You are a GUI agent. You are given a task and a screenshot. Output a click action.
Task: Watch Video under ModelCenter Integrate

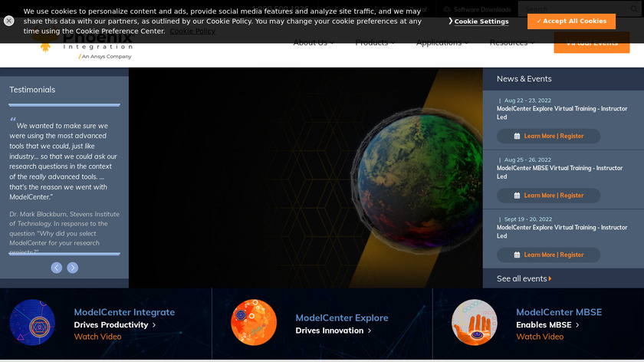[98, 337]
